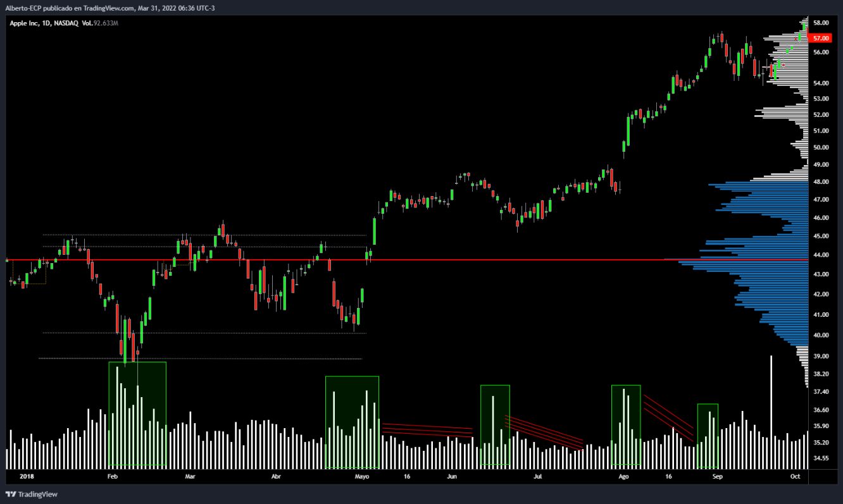
Task: Click the 58.00 price axis label
Action: tap(821, 23)
